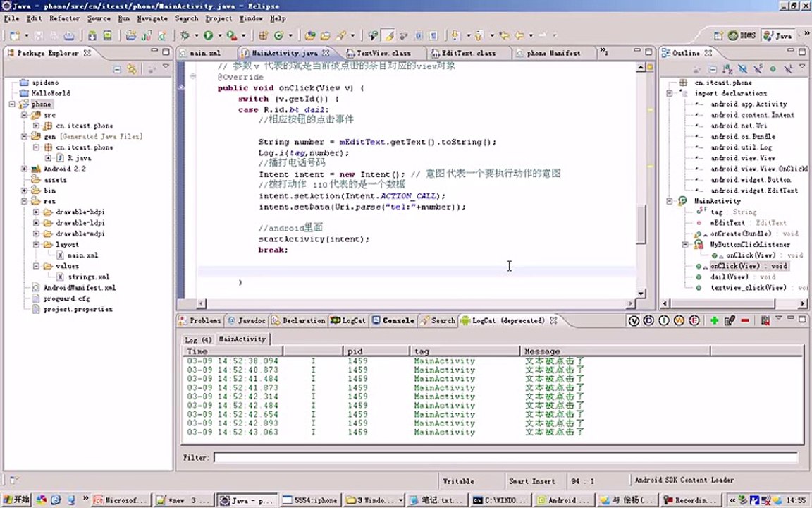
Task: Click green plus to add LogCat filter
Action: tap(714, 321)
